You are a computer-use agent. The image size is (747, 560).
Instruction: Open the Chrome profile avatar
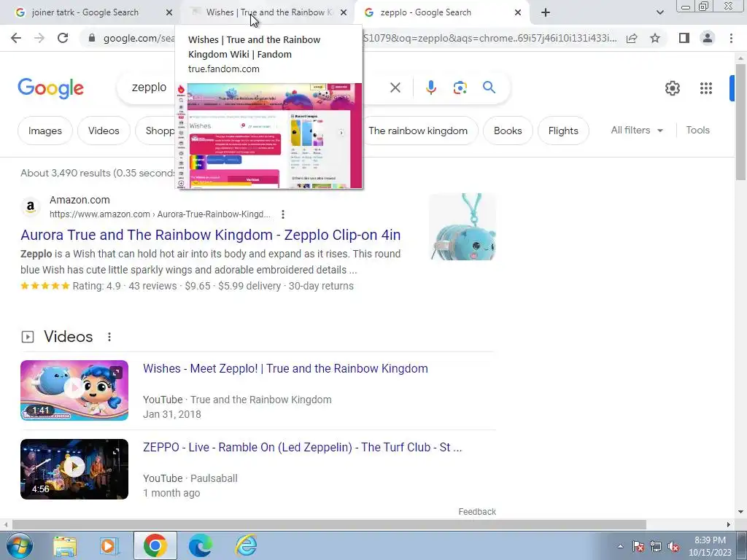pos(708,38)
